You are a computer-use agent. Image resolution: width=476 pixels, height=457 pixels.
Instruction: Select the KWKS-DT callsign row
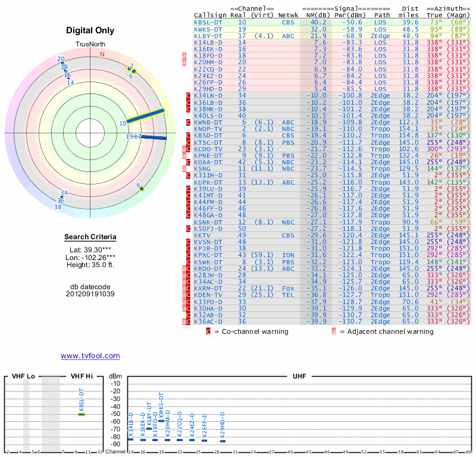coord(208,29)
